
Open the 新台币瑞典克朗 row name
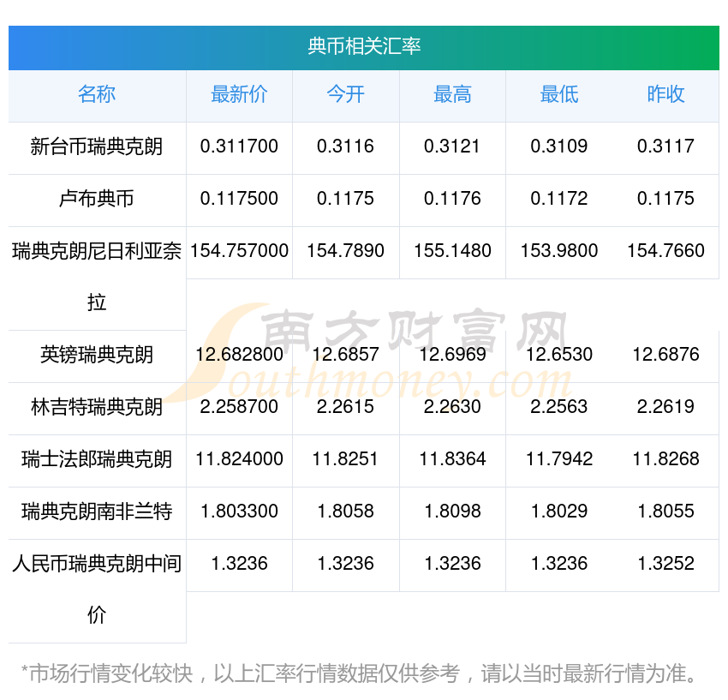tap(97, 147)
